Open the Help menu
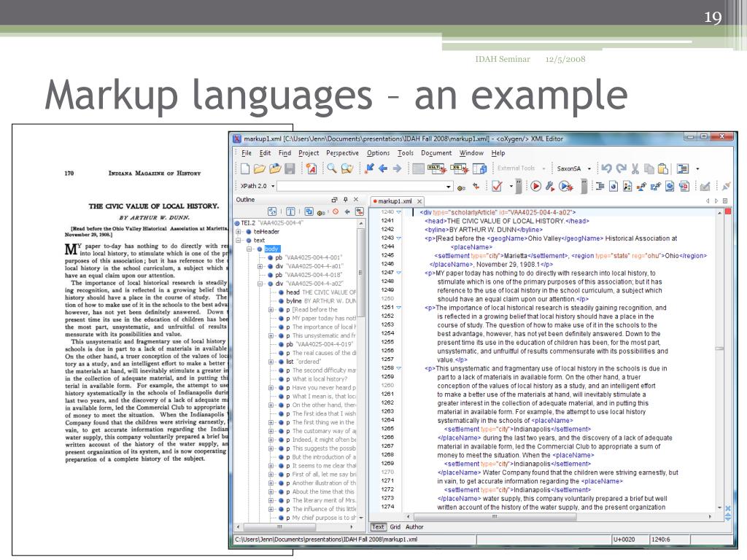The width and height of the screenshot is (747, 560). pos(498,153)
